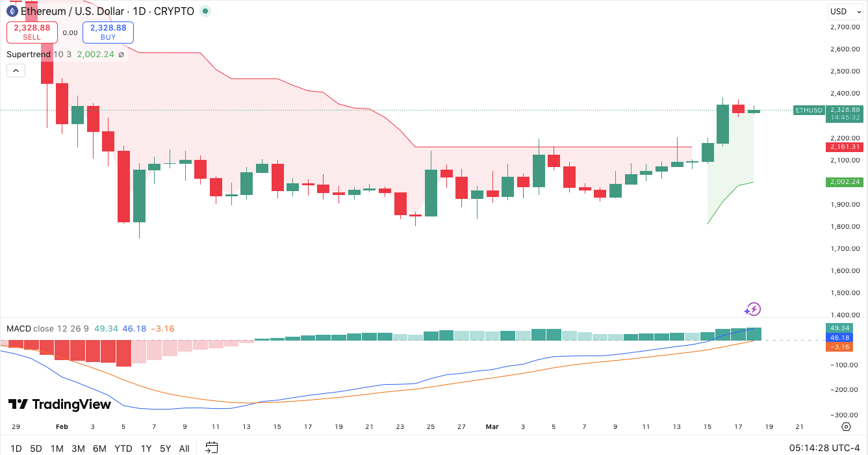The width and height of the screenshot is (868, 455).
Task: Select the 5D timeframe
Action: [x=36, y=448]
